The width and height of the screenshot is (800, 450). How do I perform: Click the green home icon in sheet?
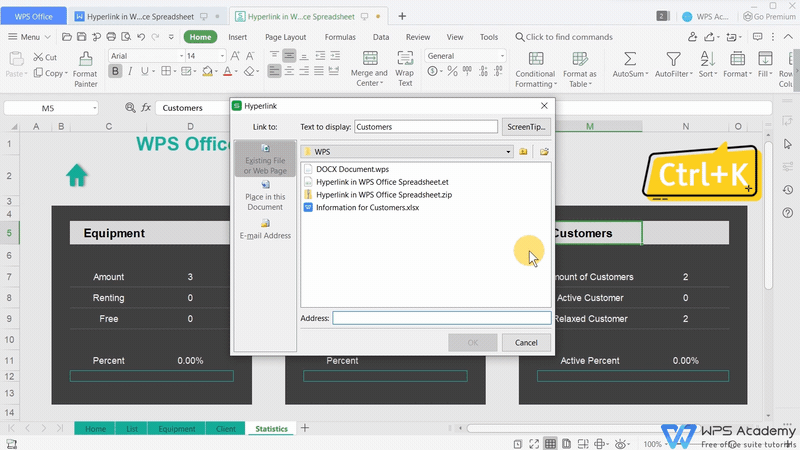[x=76, y=176]
